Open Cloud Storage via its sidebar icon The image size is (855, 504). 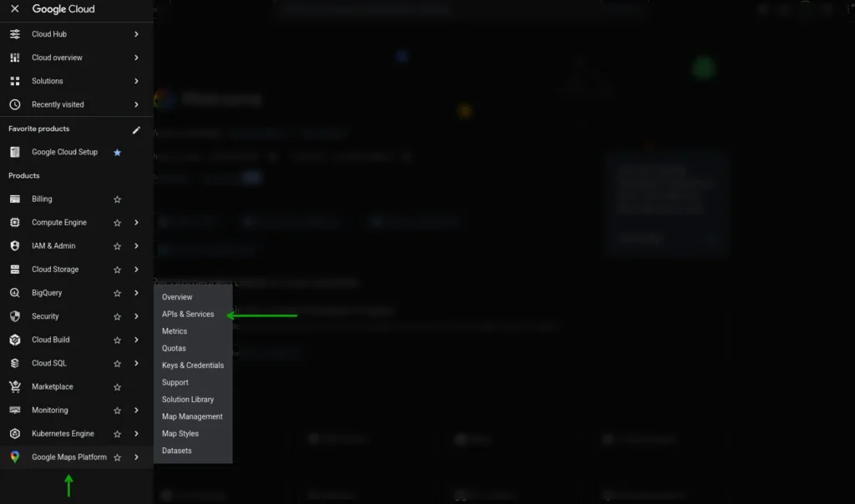point(13,269)
